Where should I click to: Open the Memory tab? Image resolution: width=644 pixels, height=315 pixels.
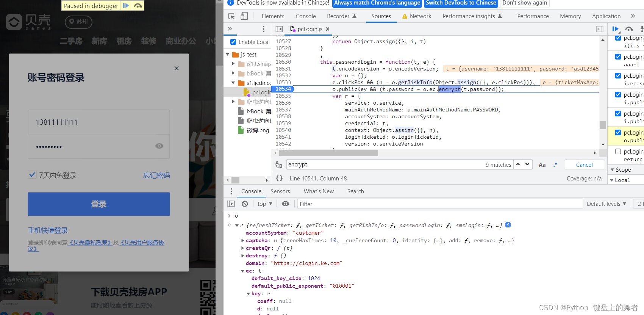571,16
